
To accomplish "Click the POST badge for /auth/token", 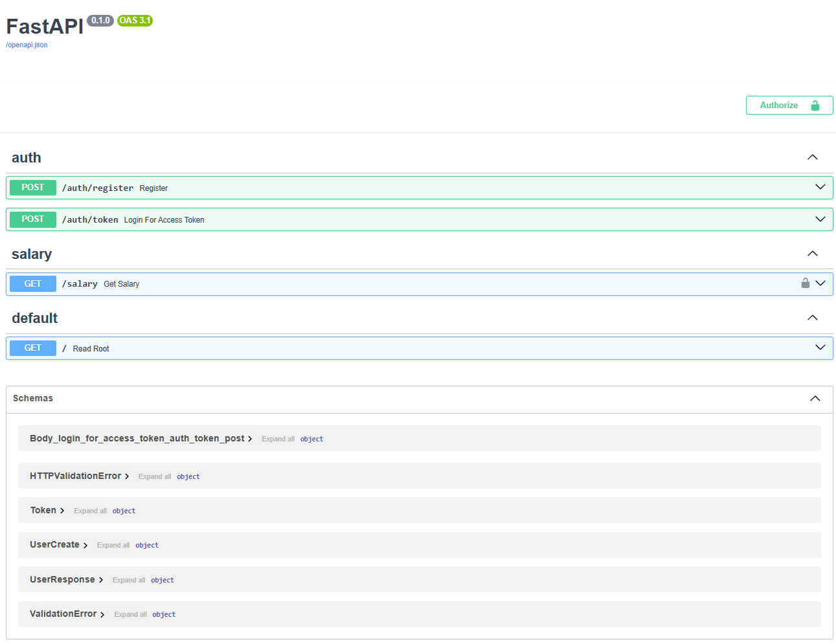I will click(33, 219).
